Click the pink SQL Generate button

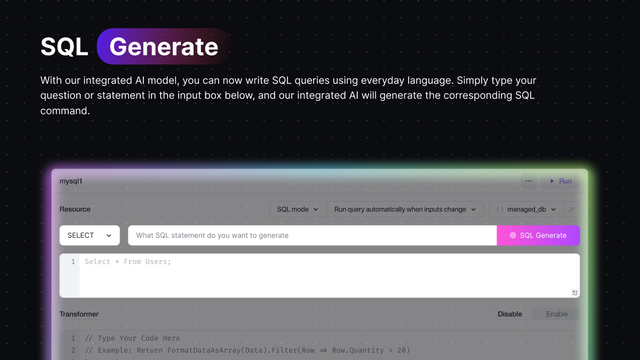(x=538, y=235)
